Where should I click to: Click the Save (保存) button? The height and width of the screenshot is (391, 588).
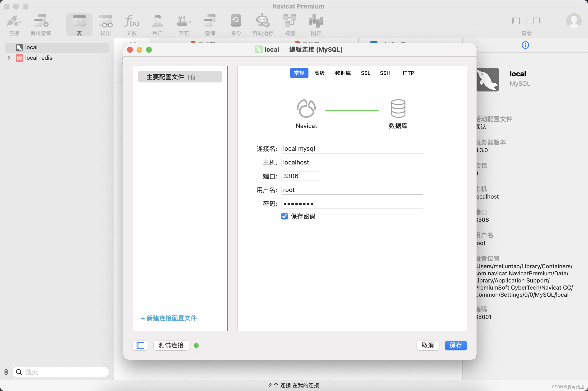455,345
